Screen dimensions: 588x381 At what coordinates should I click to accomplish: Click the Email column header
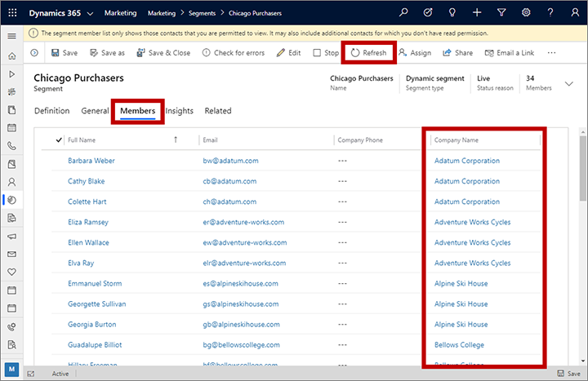pos(210,140)
